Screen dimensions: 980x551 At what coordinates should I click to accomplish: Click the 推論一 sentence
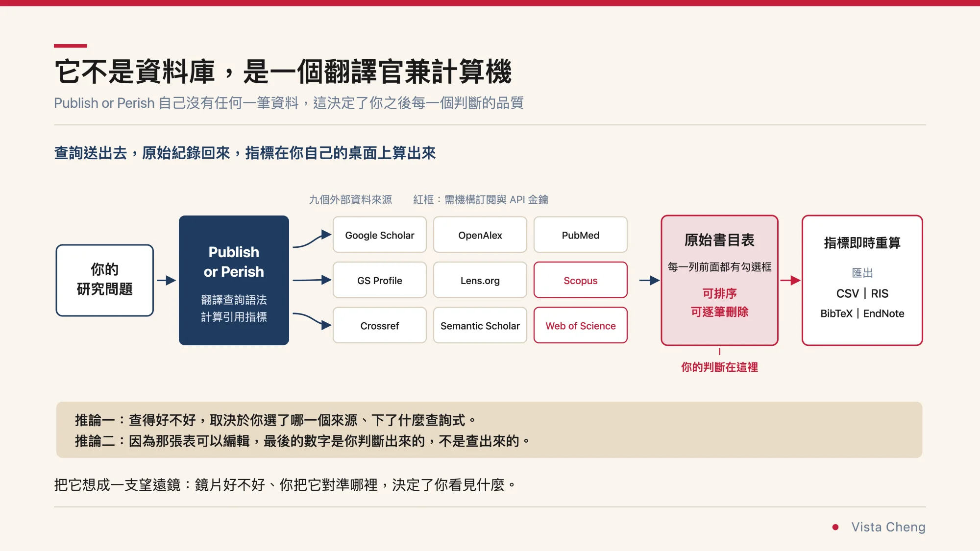coord(275,420)
